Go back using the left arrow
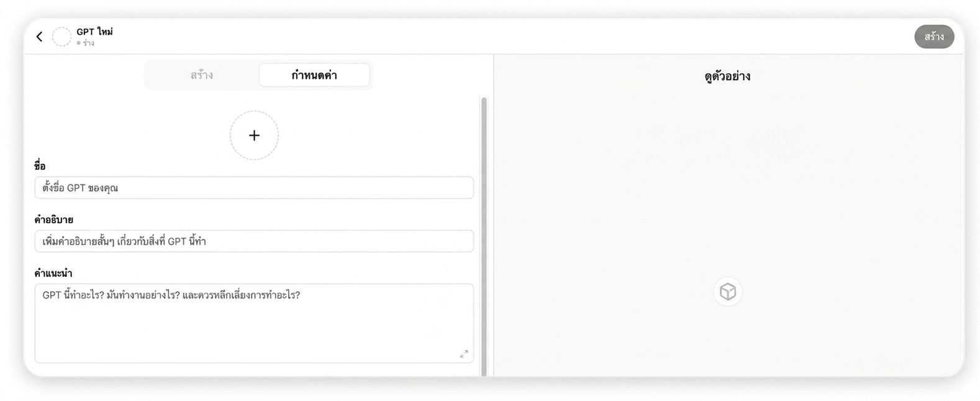 point(39,37)
